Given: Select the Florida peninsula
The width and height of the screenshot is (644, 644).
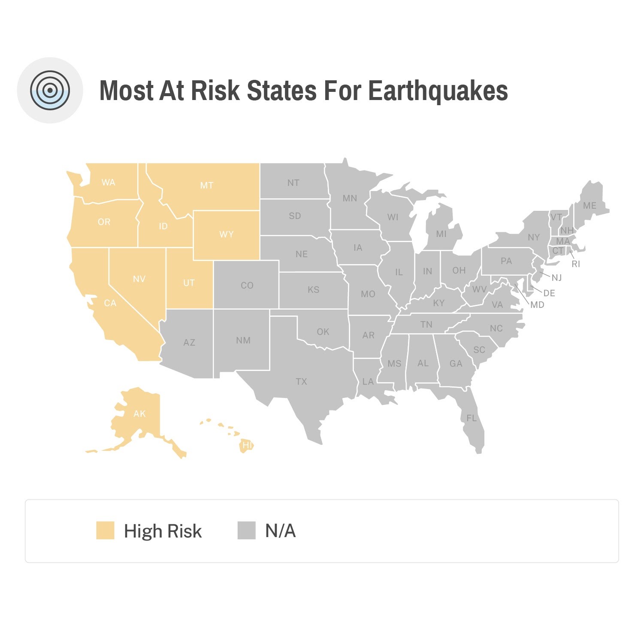Looking at the screenshot, I should 472,419.
